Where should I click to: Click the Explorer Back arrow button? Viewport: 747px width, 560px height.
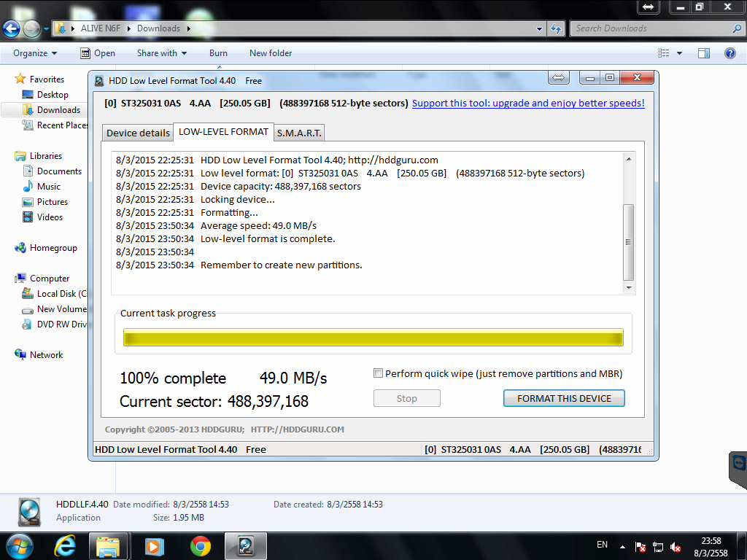click(x=12, y=29)
